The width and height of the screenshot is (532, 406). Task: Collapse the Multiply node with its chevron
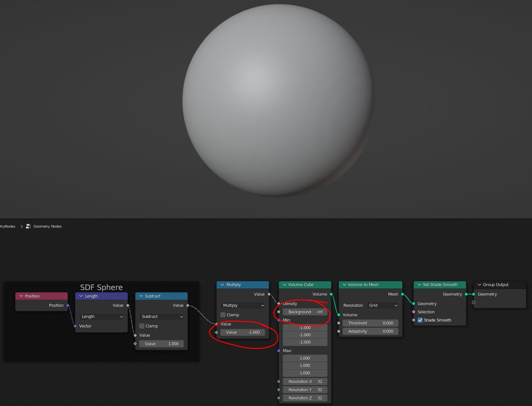[x=222, y=285]
